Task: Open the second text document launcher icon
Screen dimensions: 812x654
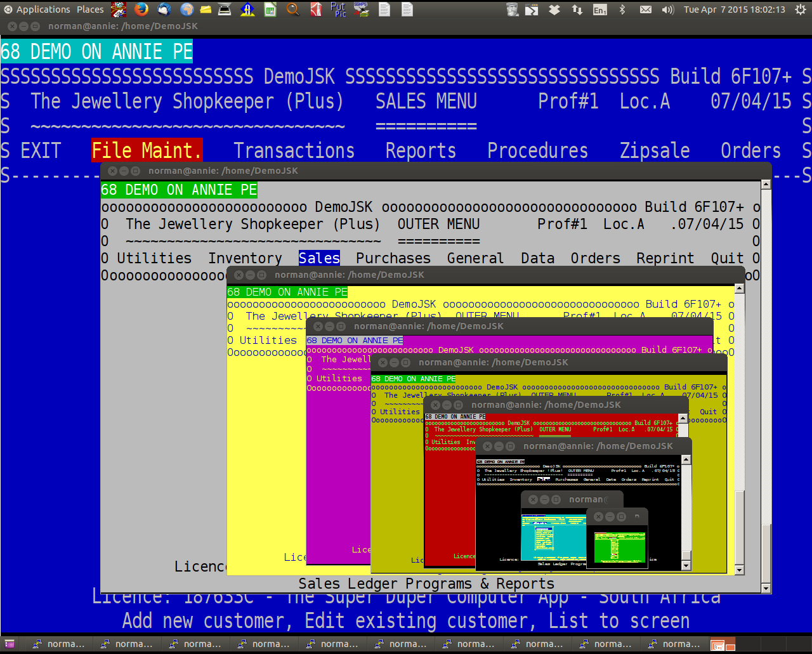Action: [x=407, y=9]
